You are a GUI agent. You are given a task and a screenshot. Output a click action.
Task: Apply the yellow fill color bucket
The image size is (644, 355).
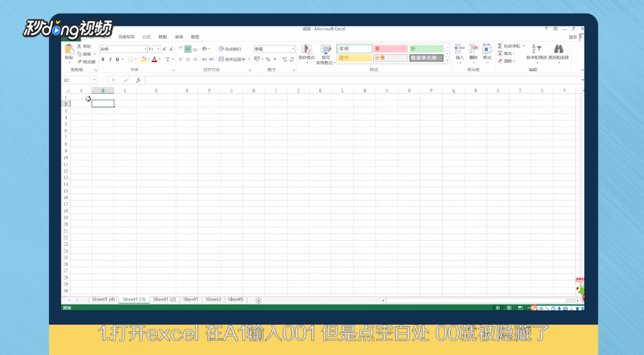tap(143, 59)
